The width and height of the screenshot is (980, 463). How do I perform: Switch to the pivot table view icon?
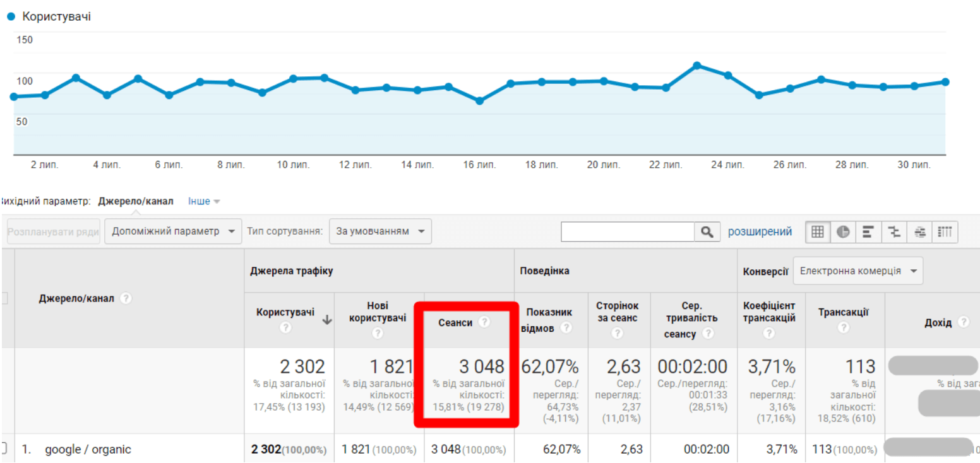(945, 232)
